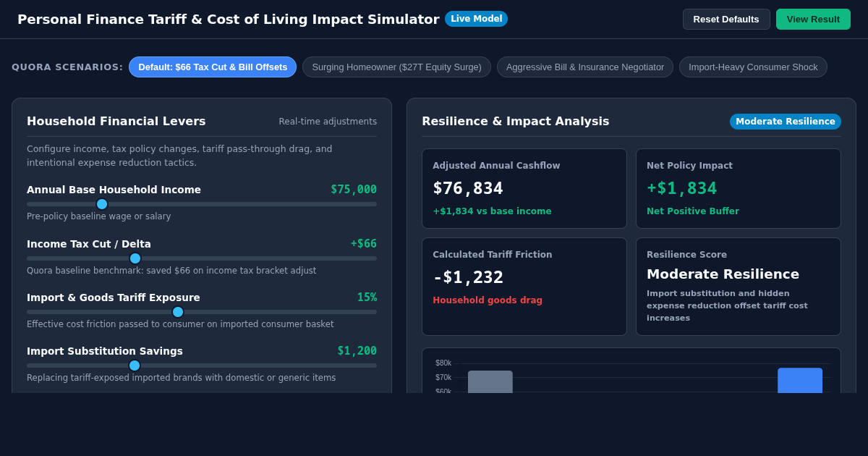Click the 'Adjusted Annual Cashflow' card title

pos(496,166)
